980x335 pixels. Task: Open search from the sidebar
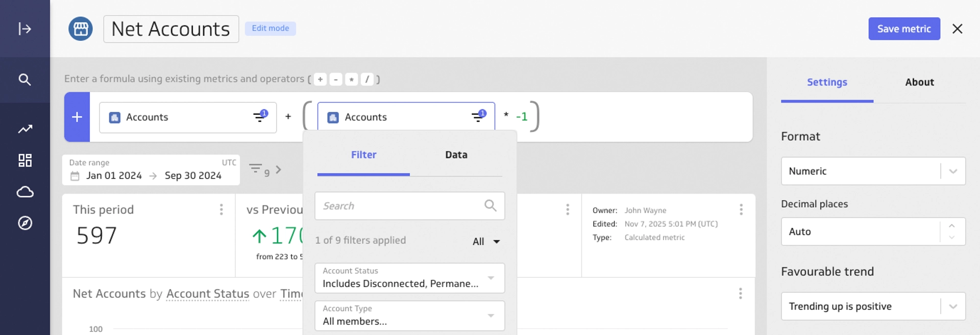[24, 80]
